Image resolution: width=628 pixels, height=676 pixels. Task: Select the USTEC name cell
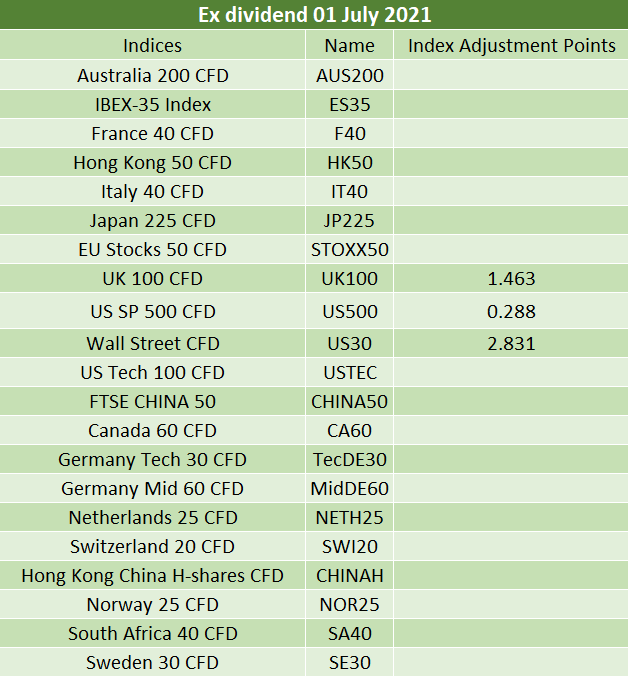point(350,372)
